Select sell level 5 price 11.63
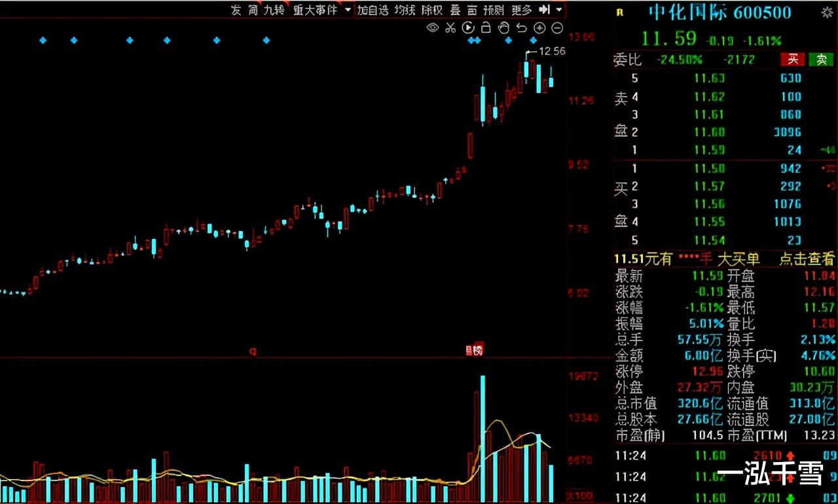The width and height of the screenshot is (838, 504). pyautogui.click(x=710, y=79)
